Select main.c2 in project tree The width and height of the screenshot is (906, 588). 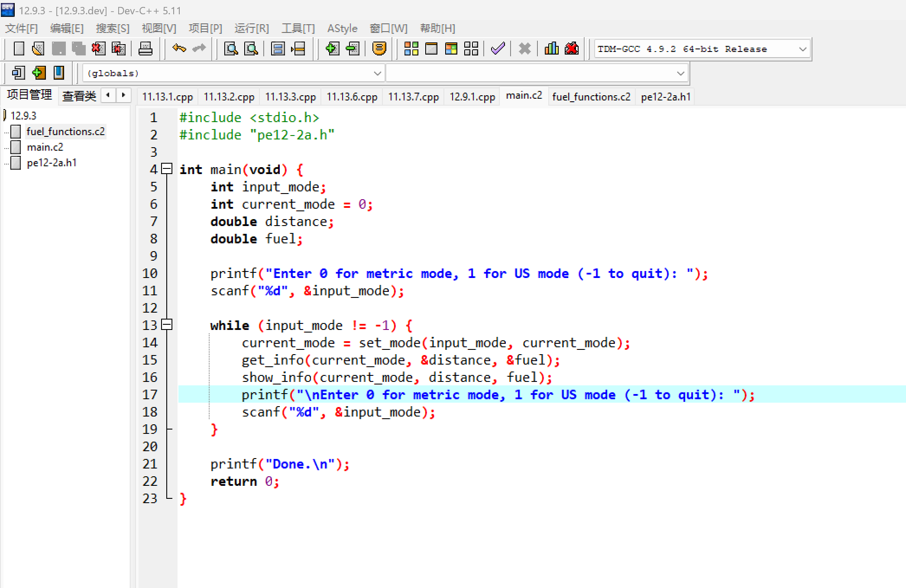coord(45,147)
